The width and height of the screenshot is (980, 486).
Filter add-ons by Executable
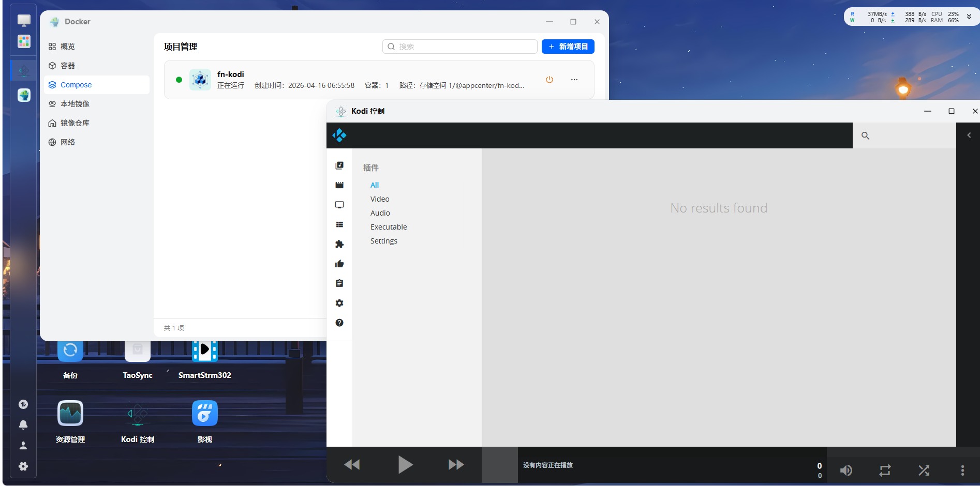click(x=389, y=227)
